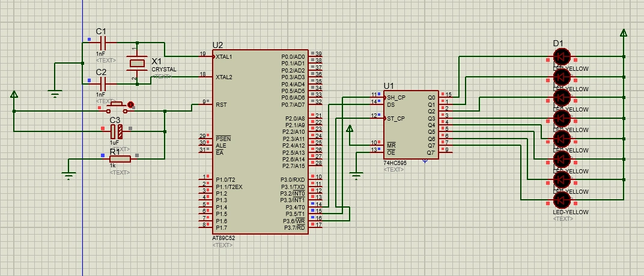Select power terminal arrow above LED column
644x276 pixels.
(623, 34)
